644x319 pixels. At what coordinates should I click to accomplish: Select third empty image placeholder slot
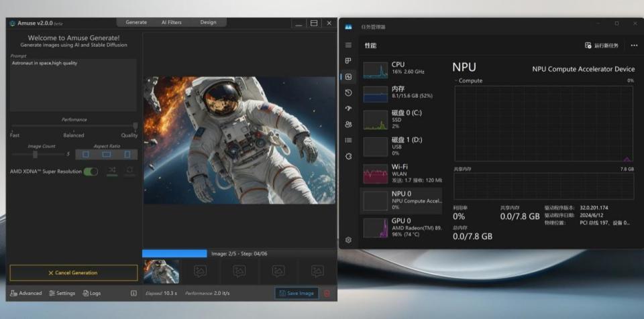pyautogui.click(x=239, y=271)
